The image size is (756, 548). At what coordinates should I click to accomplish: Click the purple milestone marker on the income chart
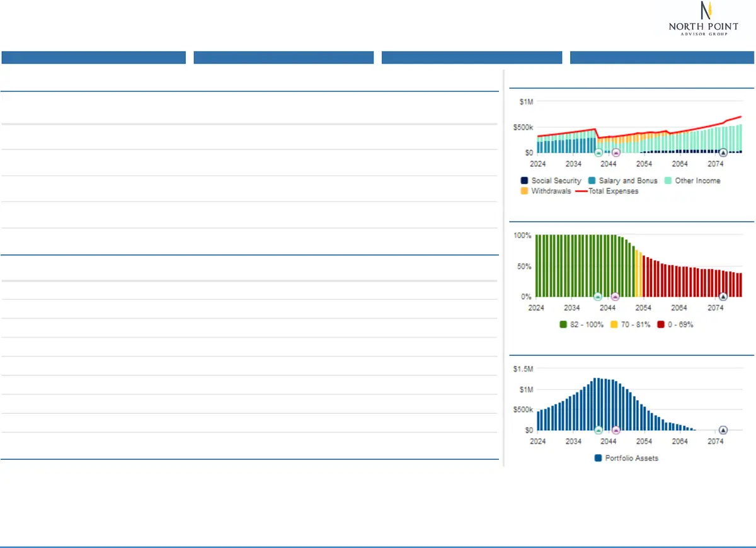click(x=616, y=151)
